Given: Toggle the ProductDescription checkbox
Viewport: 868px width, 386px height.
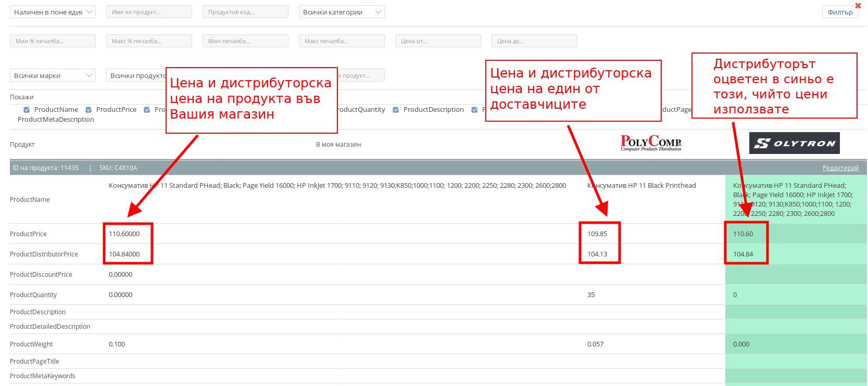Looking at the screenshot, I should point(396,110).
